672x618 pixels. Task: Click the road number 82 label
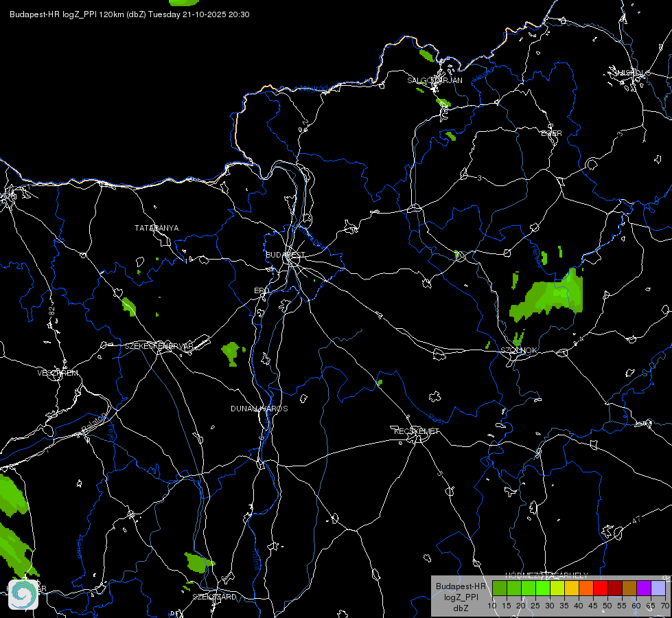(52, 312)
